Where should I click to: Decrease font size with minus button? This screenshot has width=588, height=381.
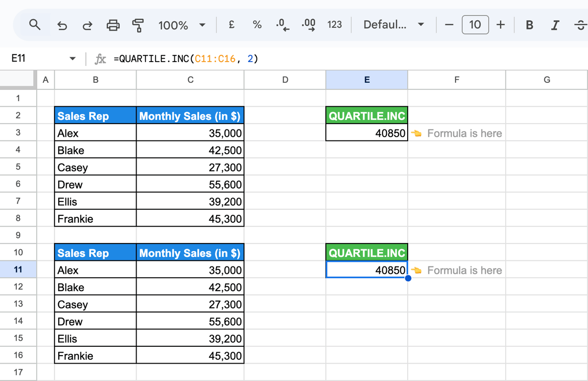449,25
